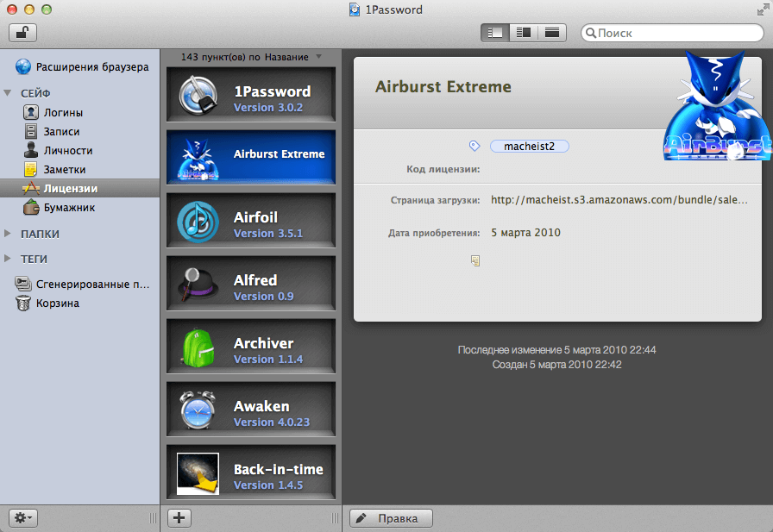This screenshot has width=773, height=532.
Task: Click the tag icon beside macheist2
Action: coord(474,146)
